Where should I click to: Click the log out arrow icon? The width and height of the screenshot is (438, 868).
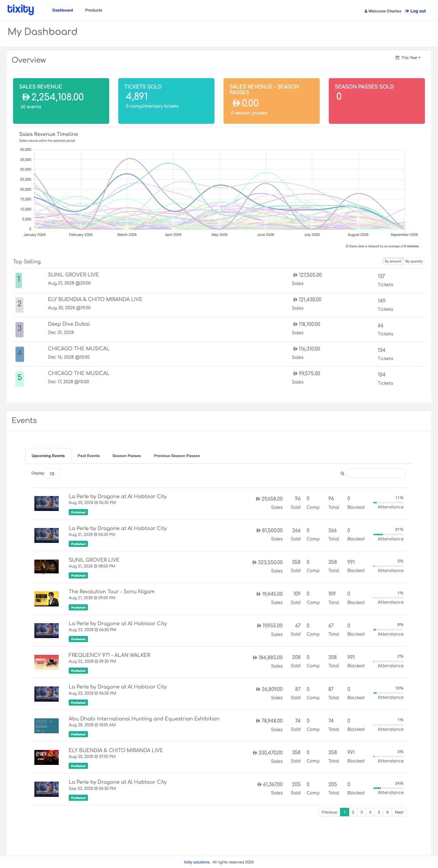(407, 11)
